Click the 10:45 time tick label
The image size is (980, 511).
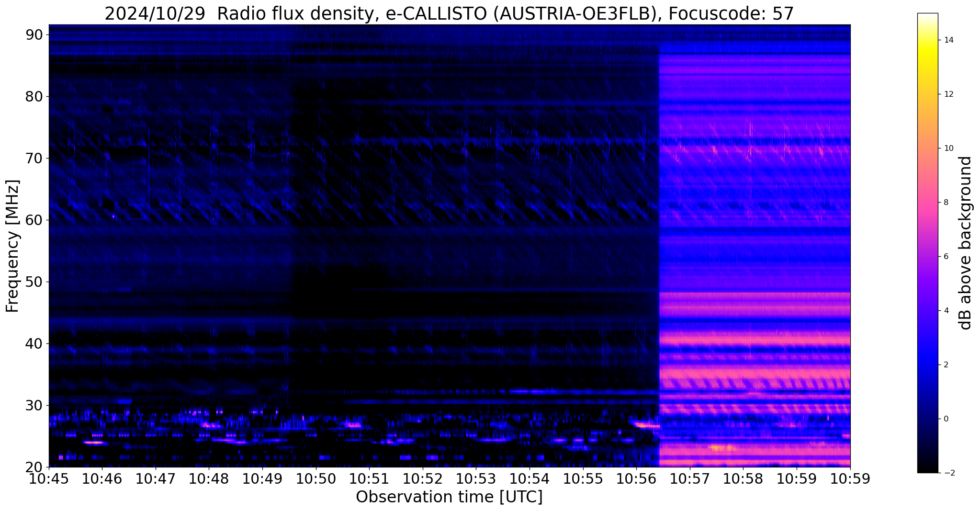[x=49, y=478]
